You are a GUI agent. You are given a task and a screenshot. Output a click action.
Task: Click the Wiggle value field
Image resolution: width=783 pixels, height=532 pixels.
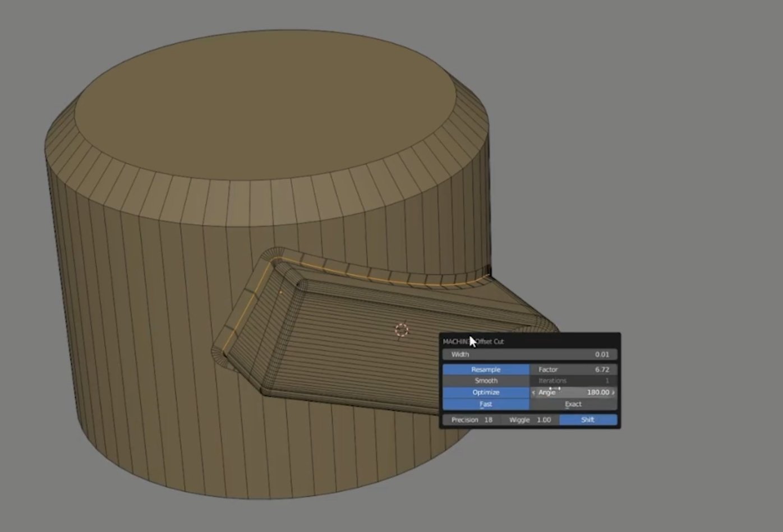[530, 420]
